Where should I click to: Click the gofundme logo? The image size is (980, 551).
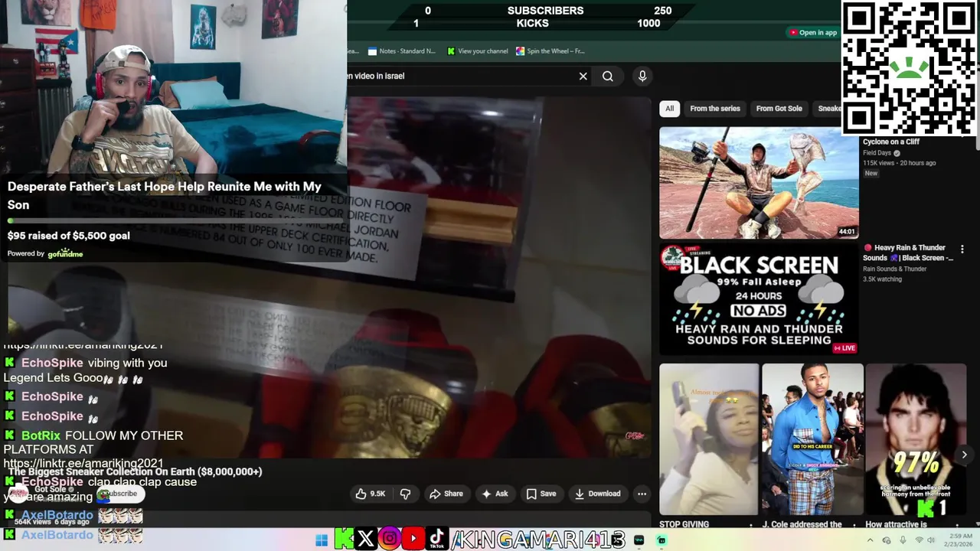65,253
